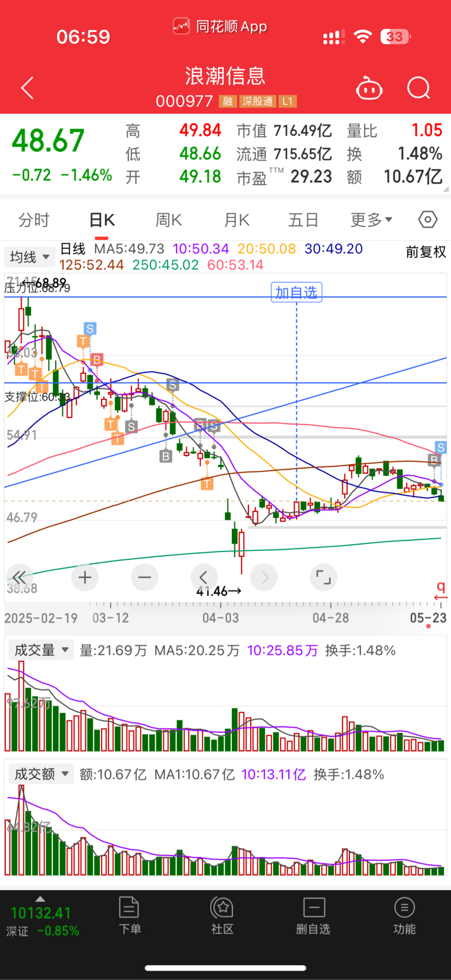This screenshot has width=451, height=980.
Task: Open the 功能 functions icon
Action: [404, 915]
